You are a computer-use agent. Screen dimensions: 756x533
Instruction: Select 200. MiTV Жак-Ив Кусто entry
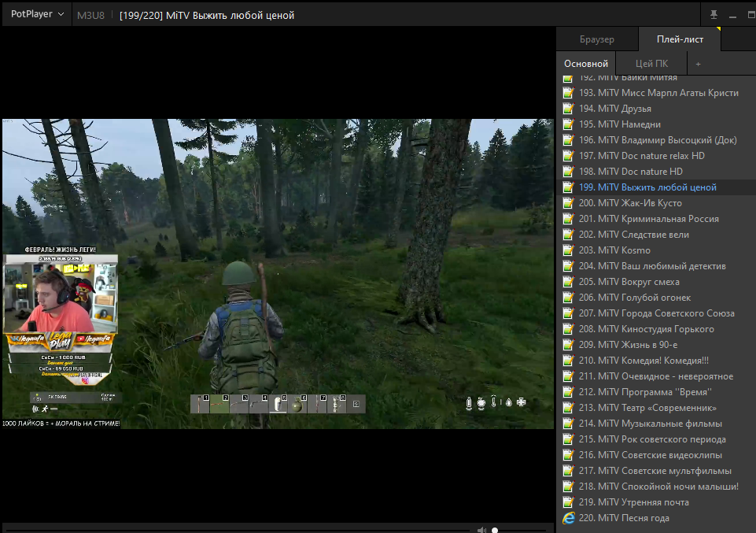[x=656, y=203]
